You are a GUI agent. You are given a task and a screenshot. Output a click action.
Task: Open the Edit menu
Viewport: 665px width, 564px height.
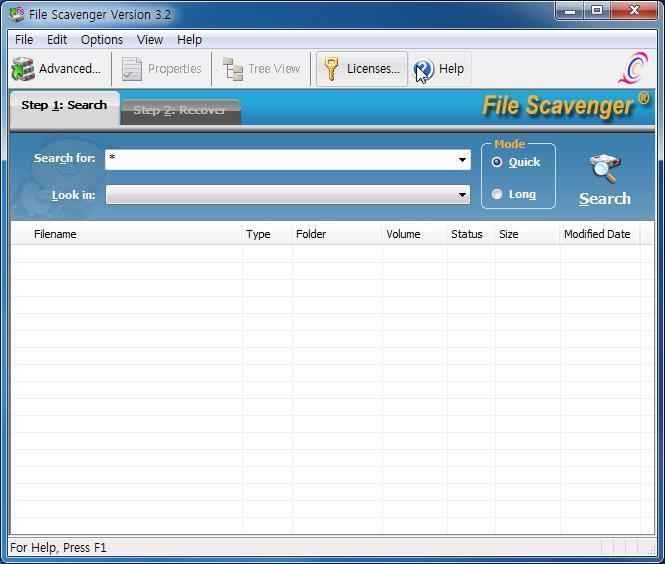[x=57, y=40]
